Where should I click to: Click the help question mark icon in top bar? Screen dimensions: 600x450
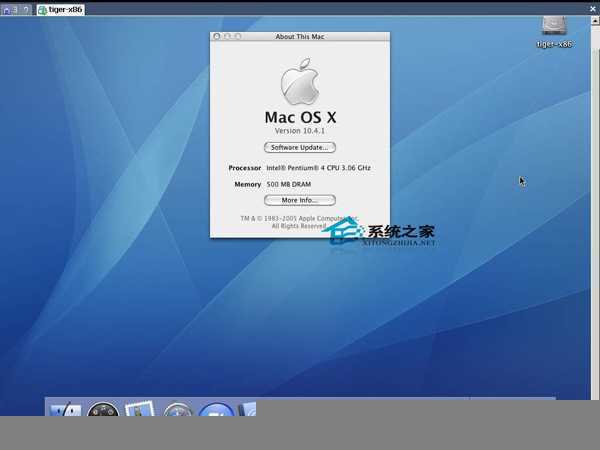pos(26,10)
